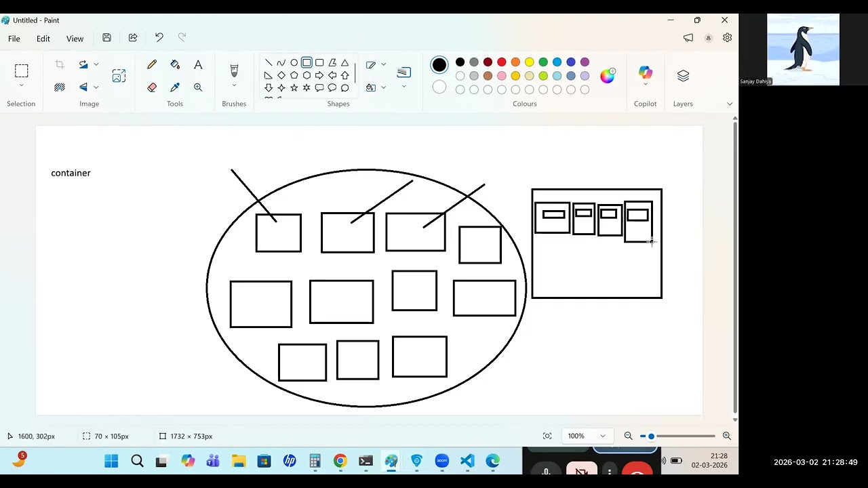Open the Edit colours wheel

click(608, 76)
